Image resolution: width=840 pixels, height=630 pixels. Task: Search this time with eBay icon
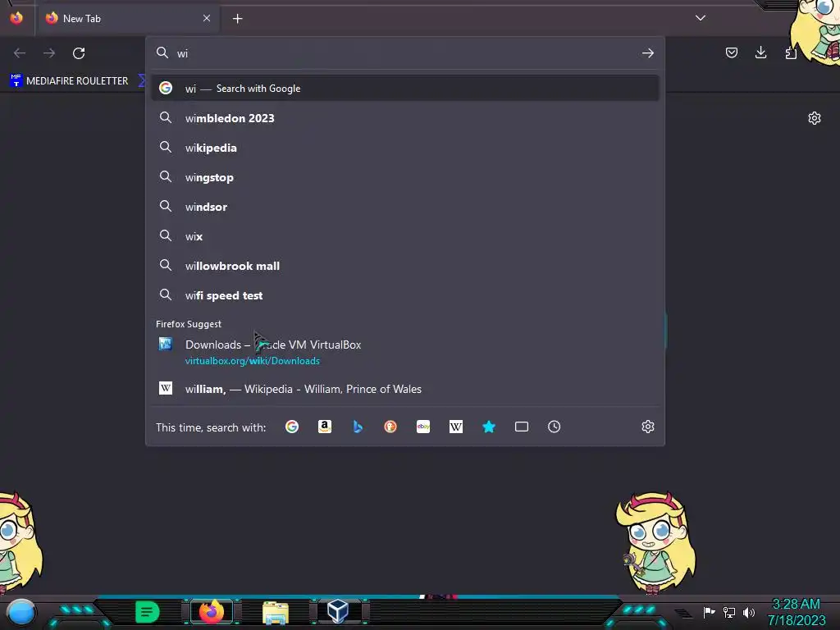pos(423,427)
